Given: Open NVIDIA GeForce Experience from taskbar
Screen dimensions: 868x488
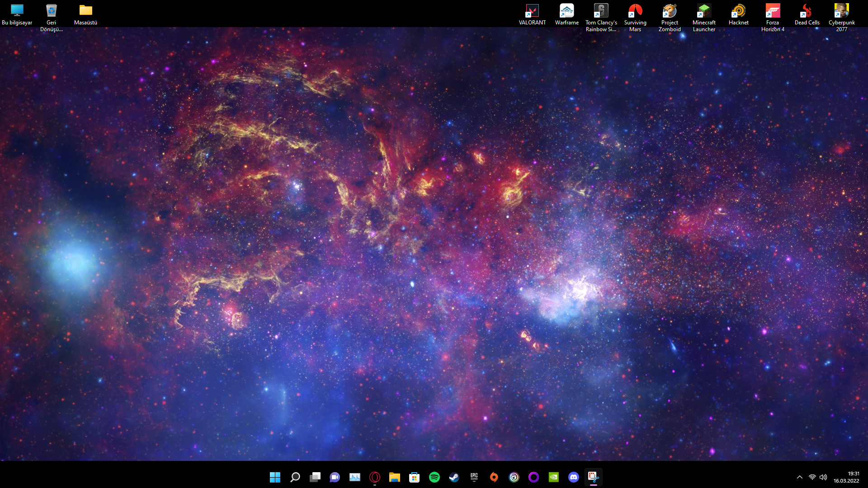Looking at the screenshot, I should coord(553,477).
